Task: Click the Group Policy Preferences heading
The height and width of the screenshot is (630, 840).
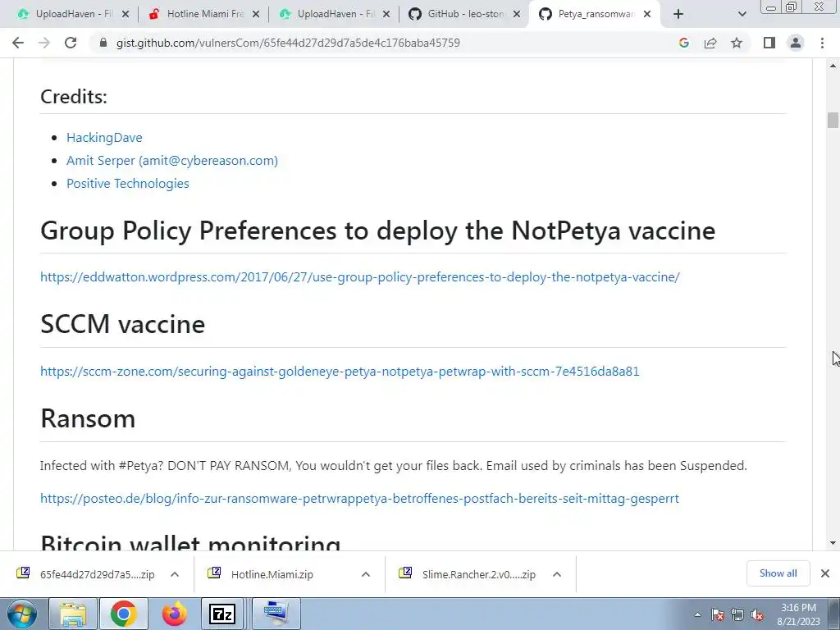Action: coord(377,231)
